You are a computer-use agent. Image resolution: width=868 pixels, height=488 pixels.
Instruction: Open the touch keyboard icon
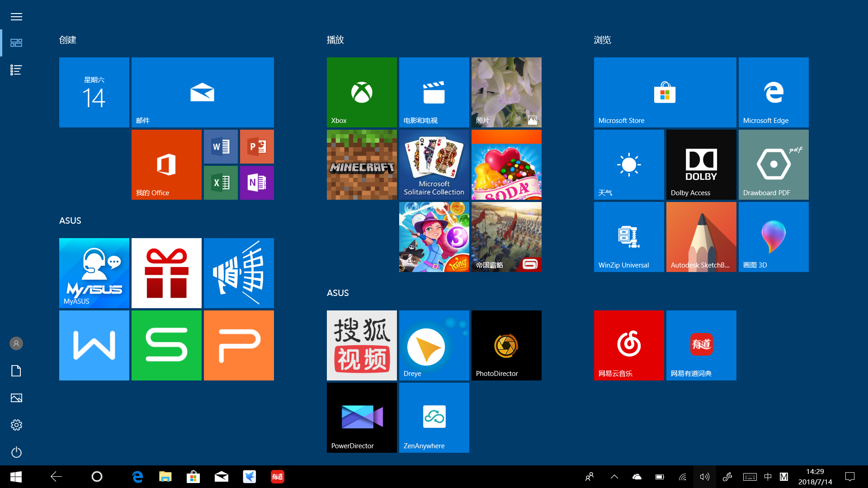pyautogui.click(x=750, y=477)
